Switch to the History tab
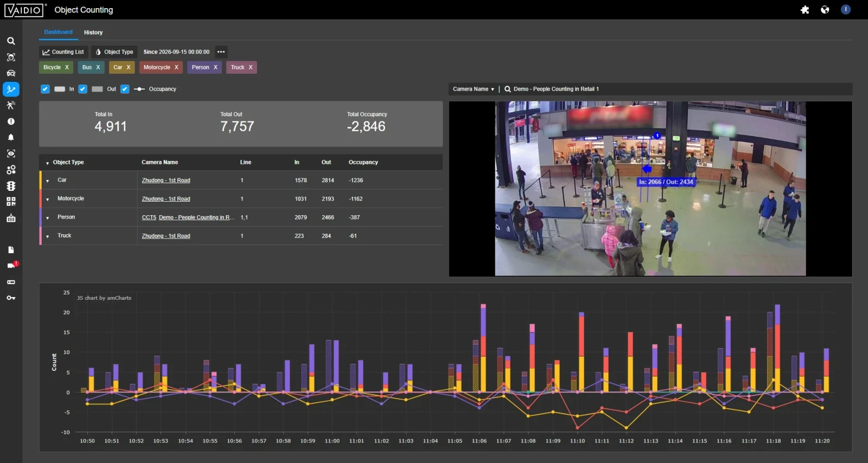The image size is (868, 463). tap(93, 33)
